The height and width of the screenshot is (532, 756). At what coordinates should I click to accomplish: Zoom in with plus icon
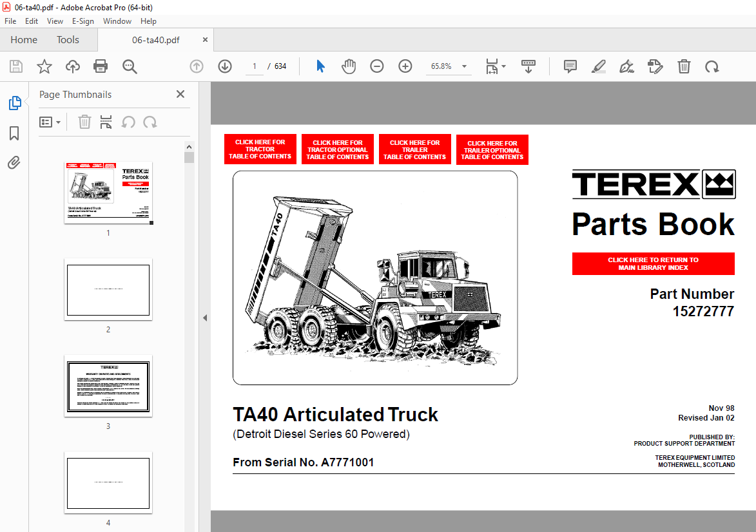coord(405,66)
